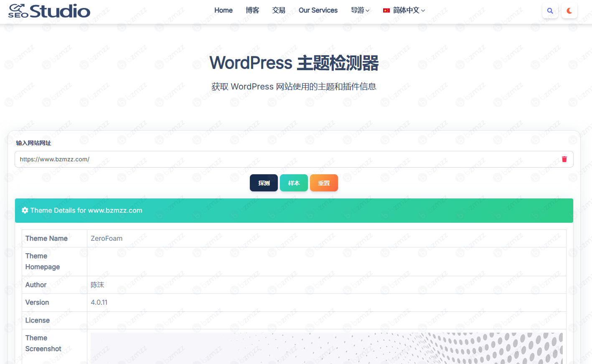Click the 重置 reset button
The image size is (592, 364).
(324, 183)
